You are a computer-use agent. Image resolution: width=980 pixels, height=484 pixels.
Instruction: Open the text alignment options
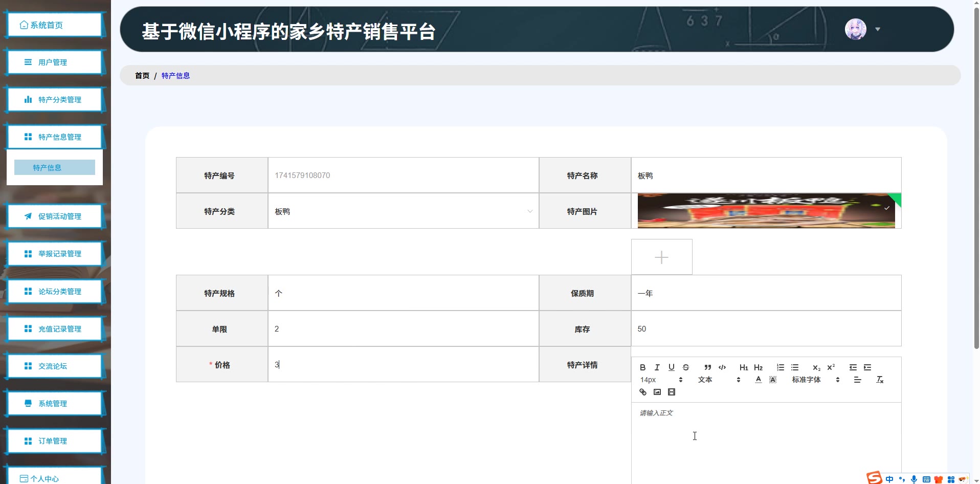click(858, 380)
